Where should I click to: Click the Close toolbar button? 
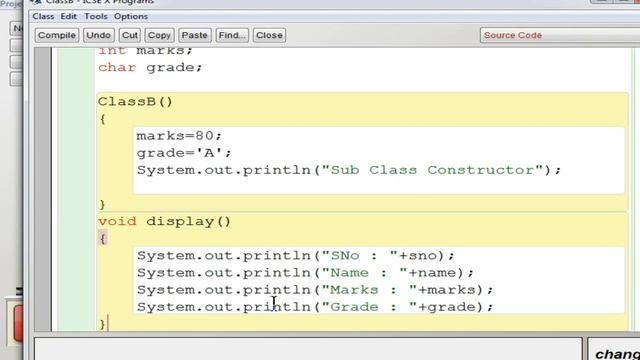tap(269, 35)
